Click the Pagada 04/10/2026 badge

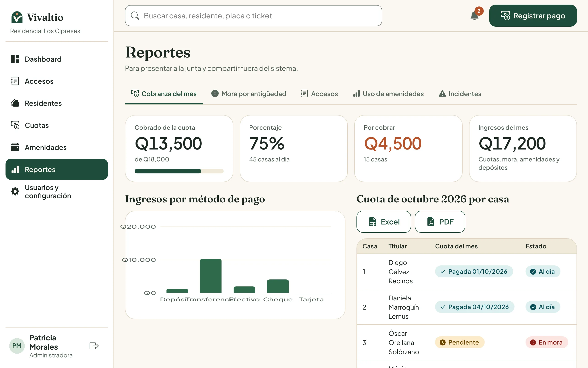click(x=475, y=307)
